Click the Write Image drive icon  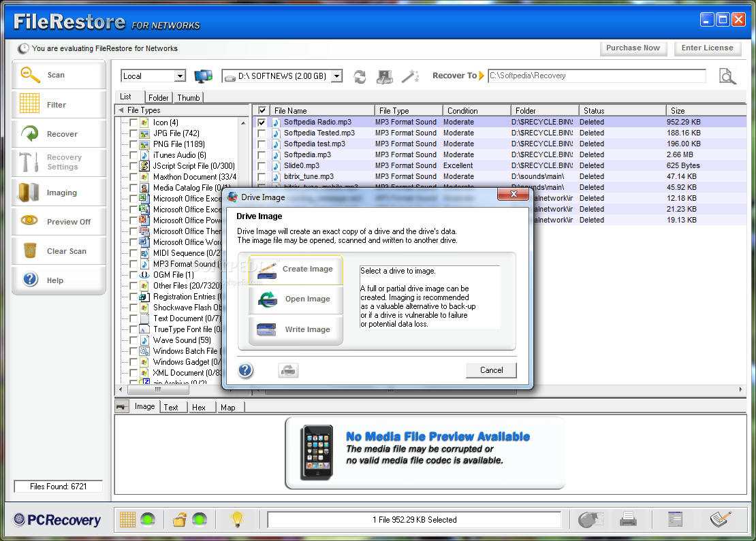point(266,329)
